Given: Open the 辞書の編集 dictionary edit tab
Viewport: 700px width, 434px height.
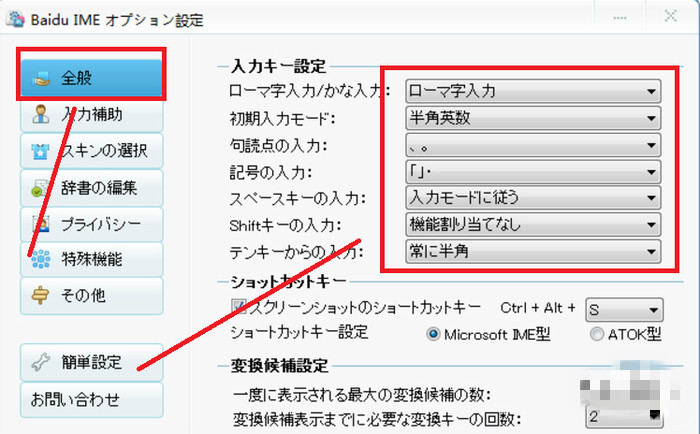Looking at the screenshot, I should 92,188.
